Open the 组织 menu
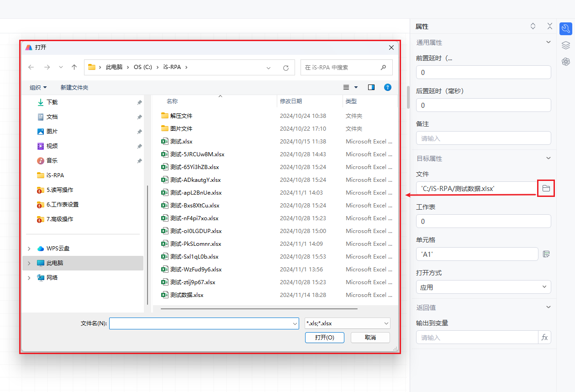The width and height of the screenshot is (575, 392). pos(38,87)
